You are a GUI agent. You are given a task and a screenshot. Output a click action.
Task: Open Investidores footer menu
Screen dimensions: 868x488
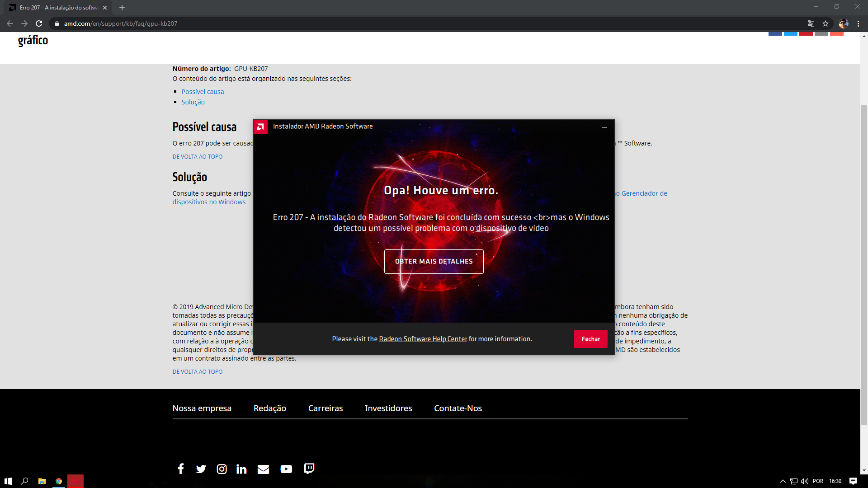click(x=388, y=408)
